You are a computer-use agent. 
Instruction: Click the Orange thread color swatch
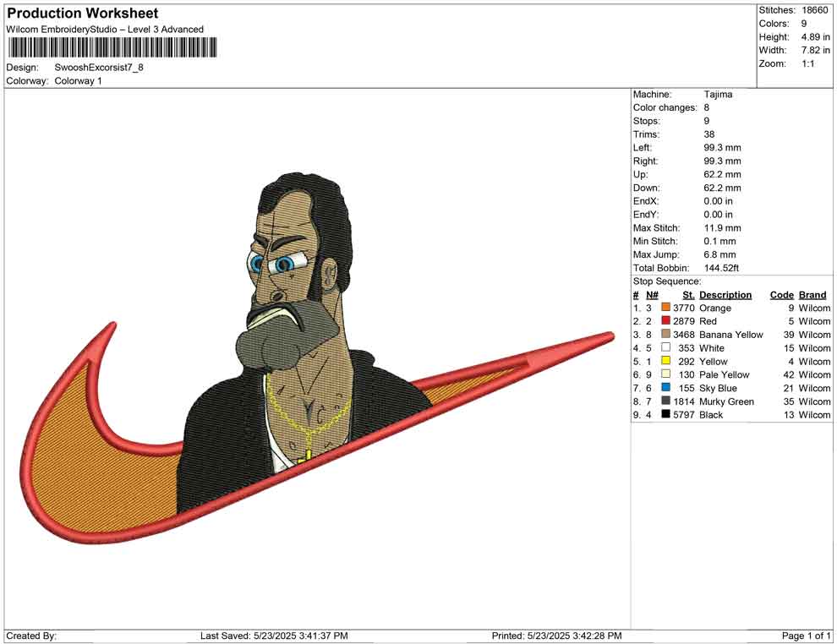click(x=665, y=308)
